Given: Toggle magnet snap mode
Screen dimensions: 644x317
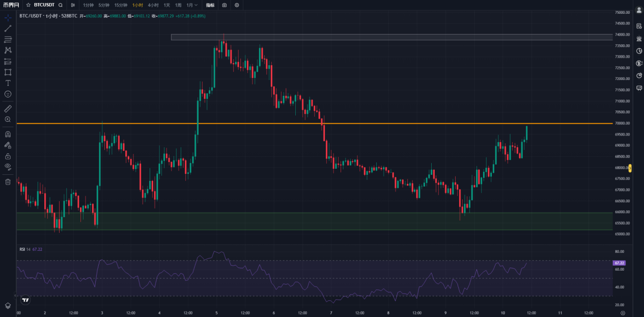Looking at the screenshot, I should (8, 135).
